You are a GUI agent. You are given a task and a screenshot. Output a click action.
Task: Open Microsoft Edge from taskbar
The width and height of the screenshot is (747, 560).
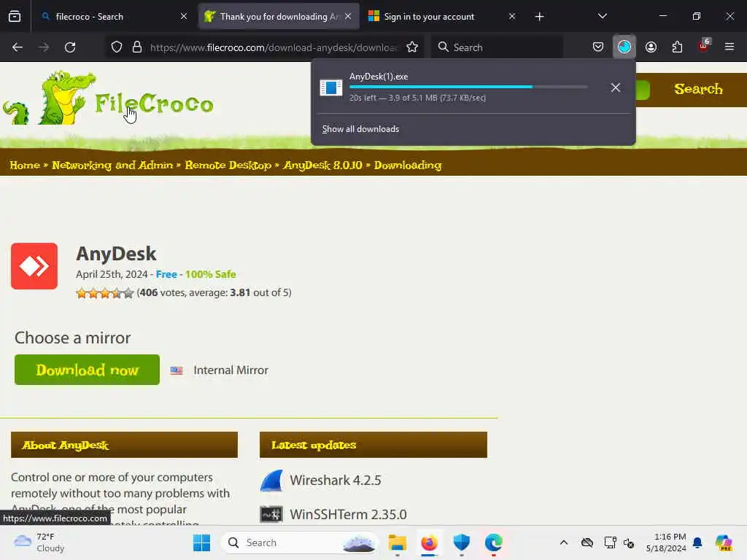point(494,542)
